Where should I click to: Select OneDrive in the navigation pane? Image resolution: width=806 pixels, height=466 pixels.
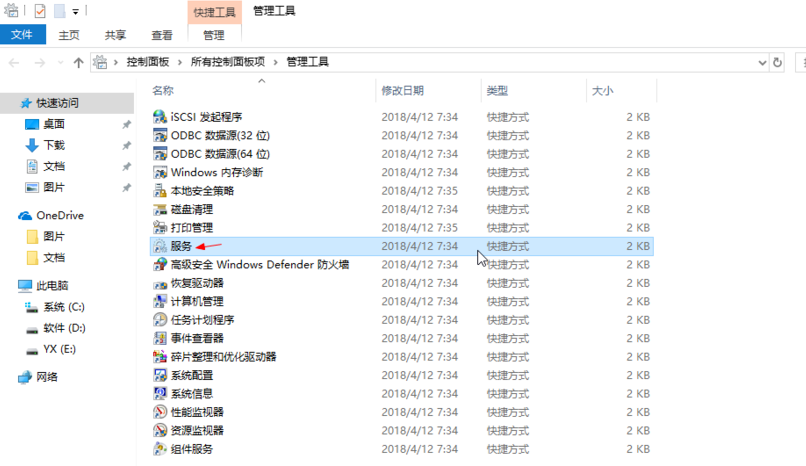pos(60,215)
